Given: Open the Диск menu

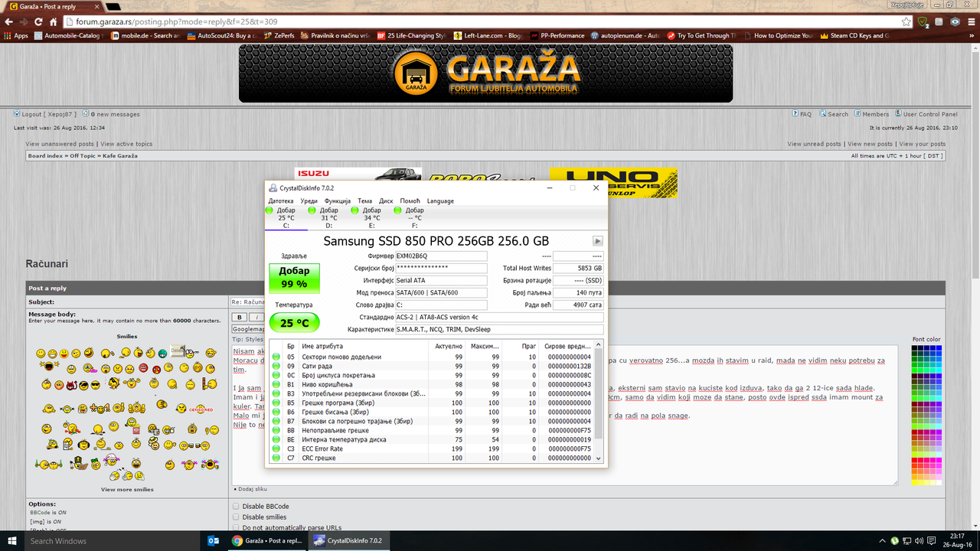Looking at the screenshot, I should 386,201.
